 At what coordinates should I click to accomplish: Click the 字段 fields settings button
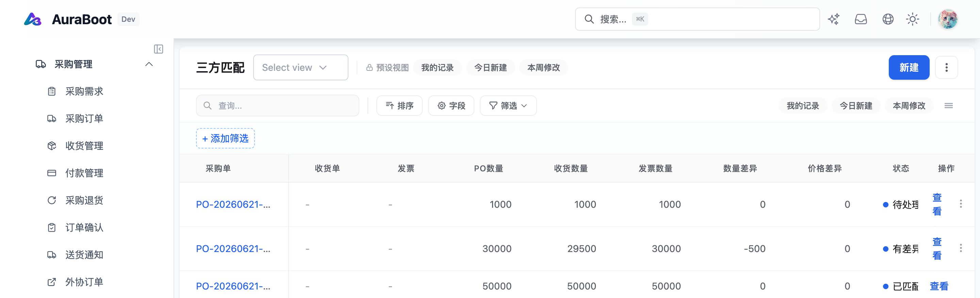[x=451, y=106]
